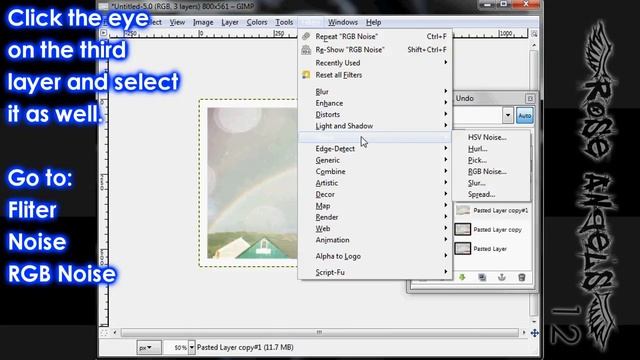This screenshot has width=640, height=360.
Task: Open the Tools menu
Action: [x=284, y=22]
